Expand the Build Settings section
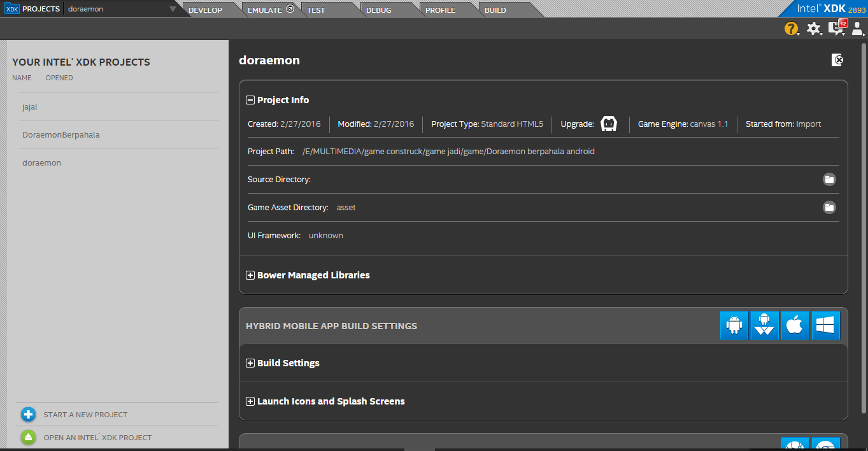Image resolution: width=868 pixels, height=451 pixels. [x=250, y=363]
